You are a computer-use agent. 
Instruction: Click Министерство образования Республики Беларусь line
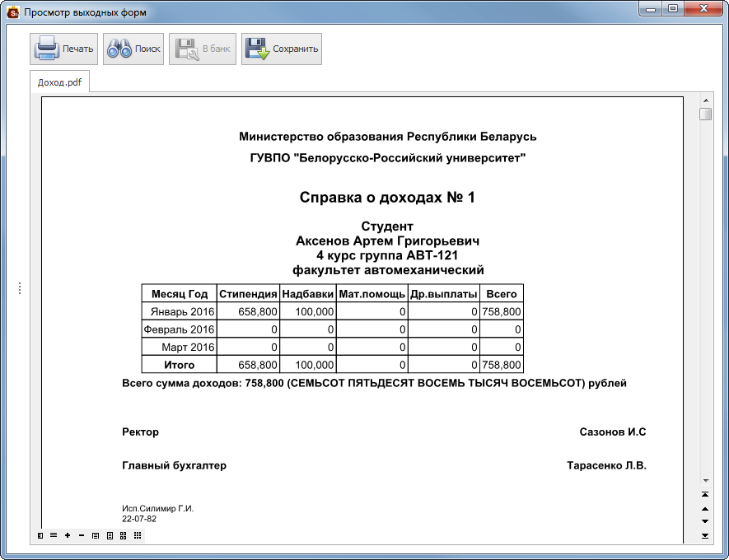coord(388,137)
